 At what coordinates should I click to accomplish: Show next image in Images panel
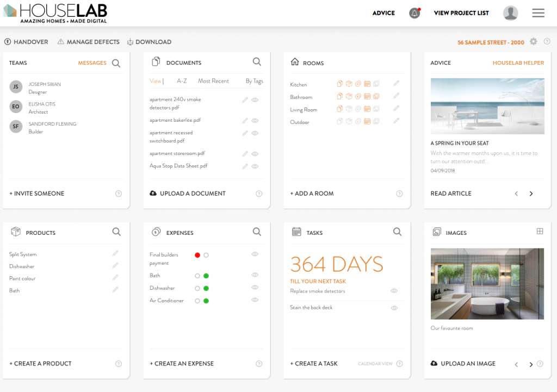point(531,364)
